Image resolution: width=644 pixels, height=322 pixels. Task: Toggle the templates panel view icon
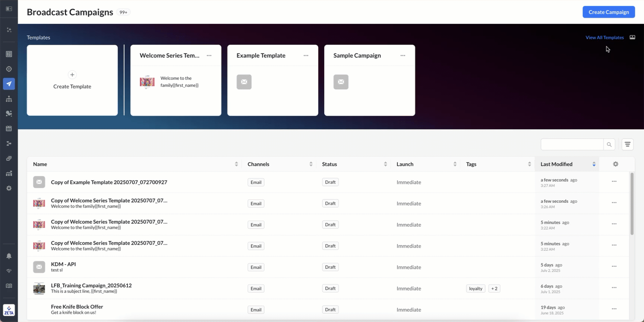(632, 37)
